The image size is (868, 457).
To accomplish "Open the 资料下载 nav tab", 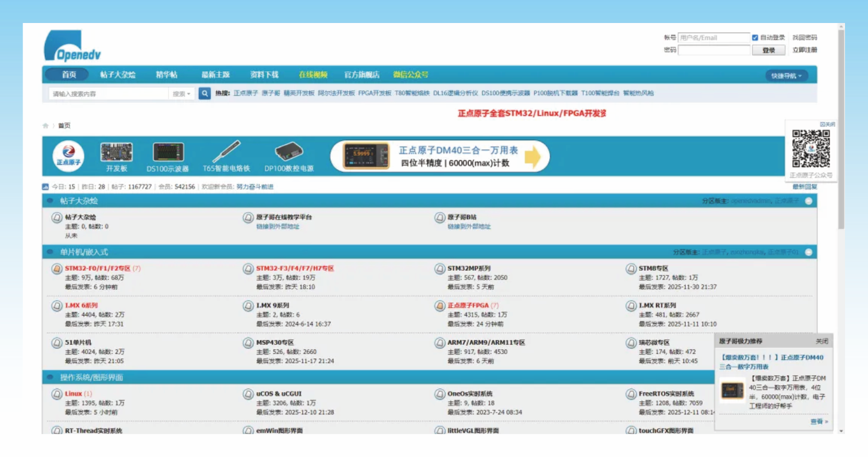I will [264, 75].
